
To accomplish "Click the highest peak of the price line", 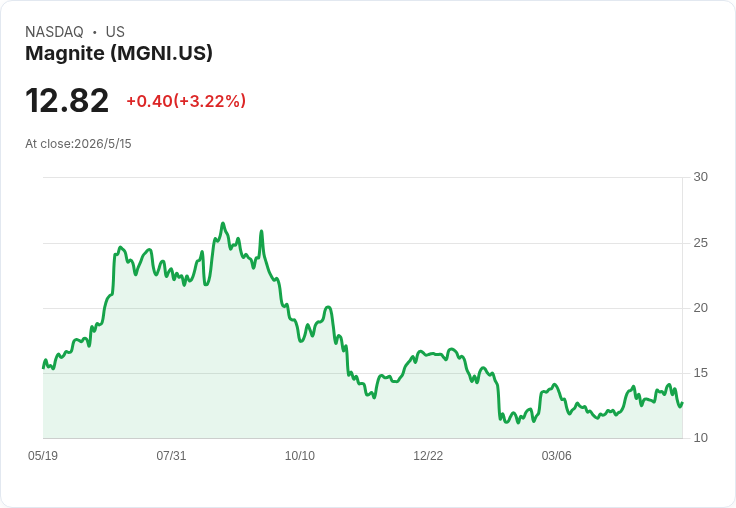I will 223,223.
